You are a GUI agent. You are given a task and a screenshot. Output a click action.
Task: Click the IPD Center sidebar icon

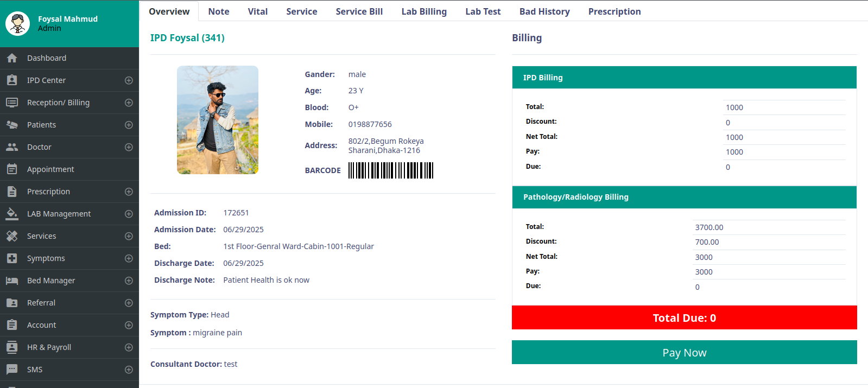click(12, 80)
